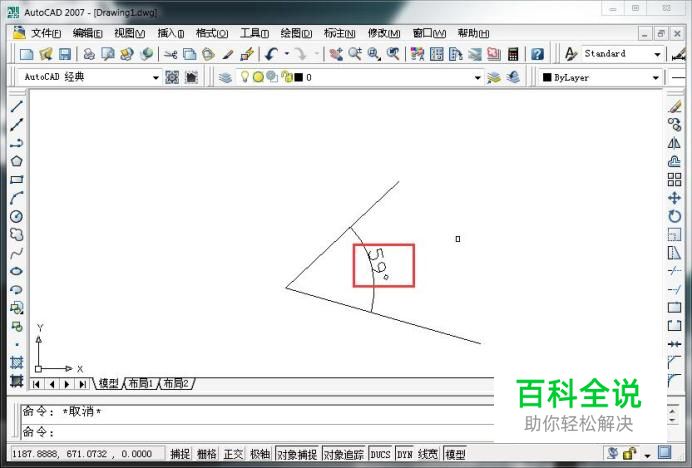Select the Insert Block tool

(17, 308)
